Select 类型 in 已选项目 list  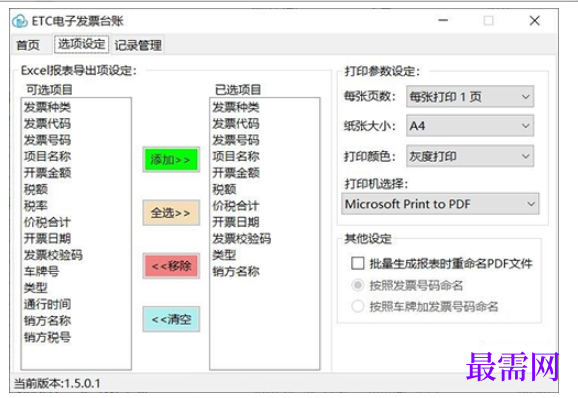click(x=224, y=255)
